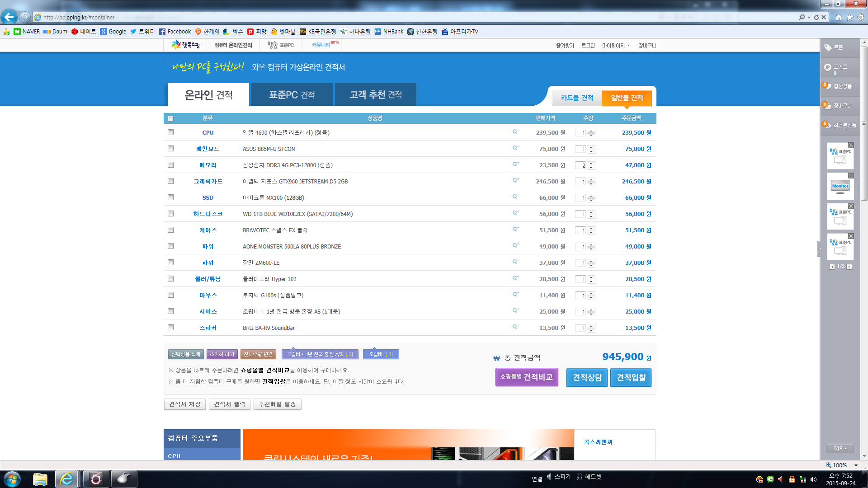Click the recently viewed products sidebar icon

(x=827, y=125)
